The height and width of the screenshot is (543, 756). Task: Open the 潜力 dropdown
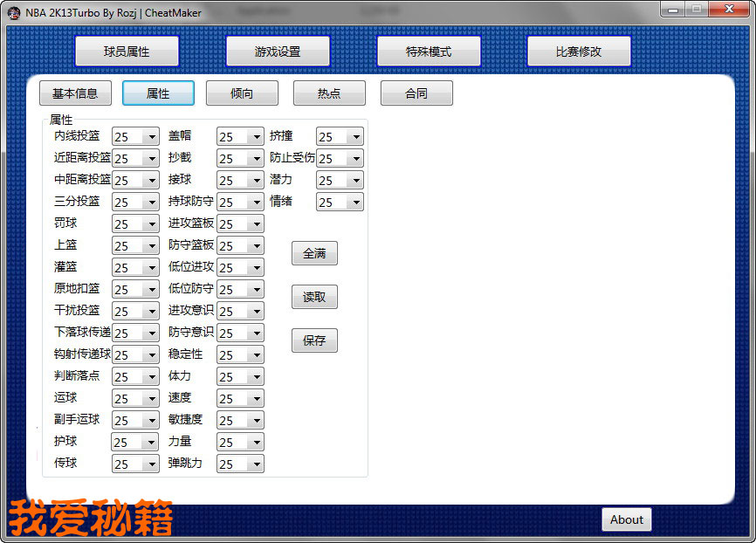point(354,181)
